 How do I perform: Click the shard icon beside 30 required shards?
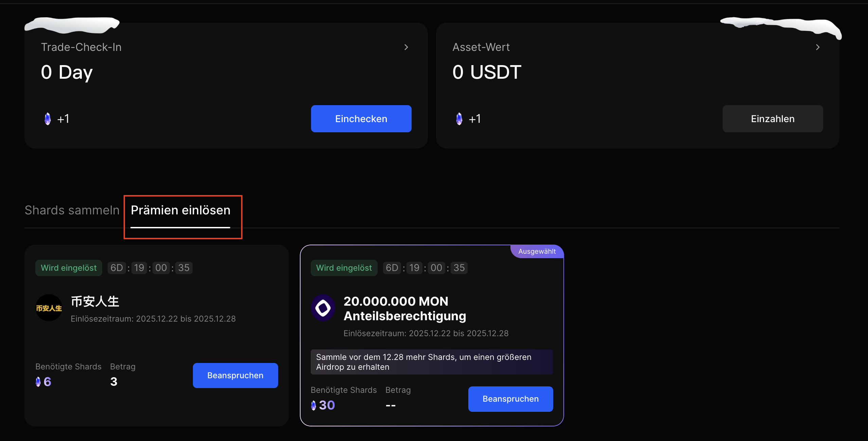coord(313,405)
